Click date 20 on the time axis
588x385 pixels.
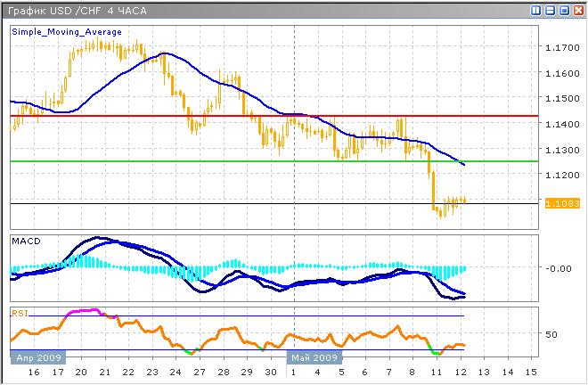click(81, 371)
